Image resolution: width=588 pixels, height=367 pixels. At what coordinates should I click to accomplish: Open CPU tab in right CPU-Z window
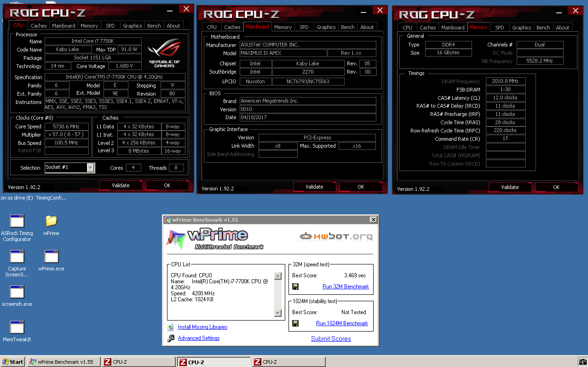(x=408, y=28)
